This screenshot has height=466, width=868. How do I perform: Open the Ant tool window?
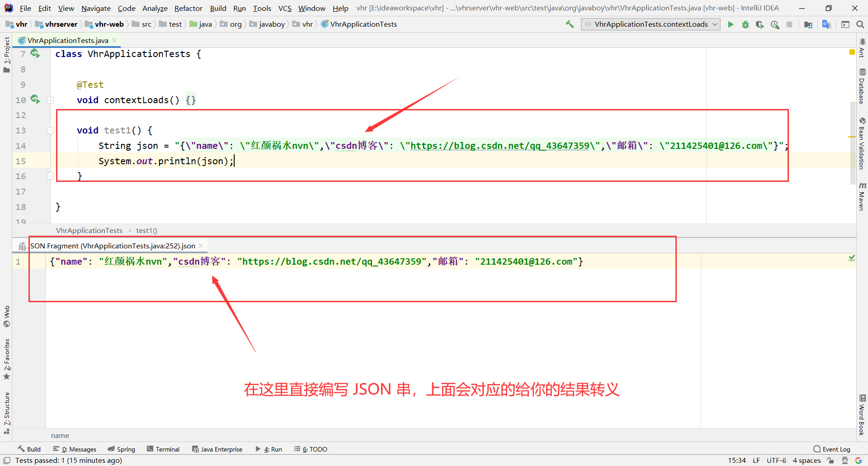[862, 48]
